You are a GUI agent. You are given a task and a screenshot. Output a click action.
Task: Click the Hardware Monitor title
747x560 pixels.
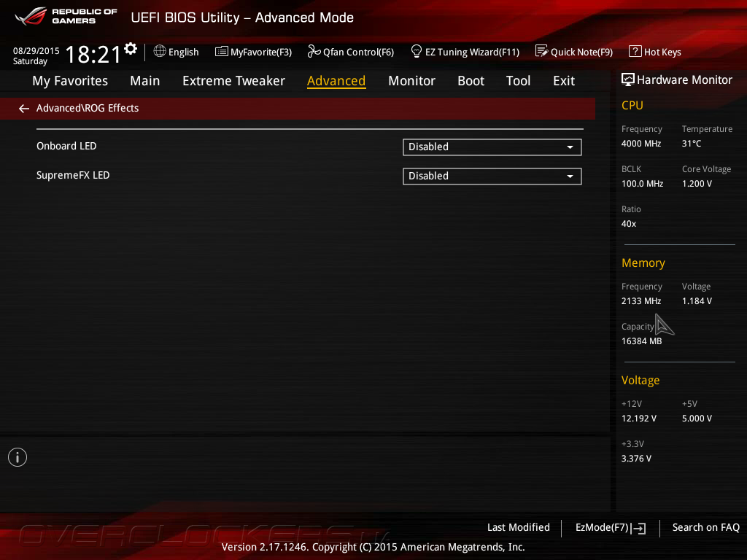click(684, 80)
